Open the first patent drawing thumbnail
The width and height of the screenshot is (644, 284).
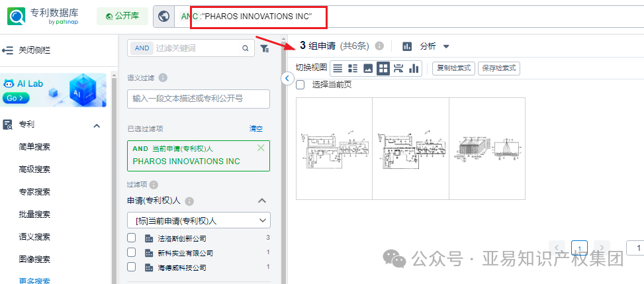(x=334, y=149)
